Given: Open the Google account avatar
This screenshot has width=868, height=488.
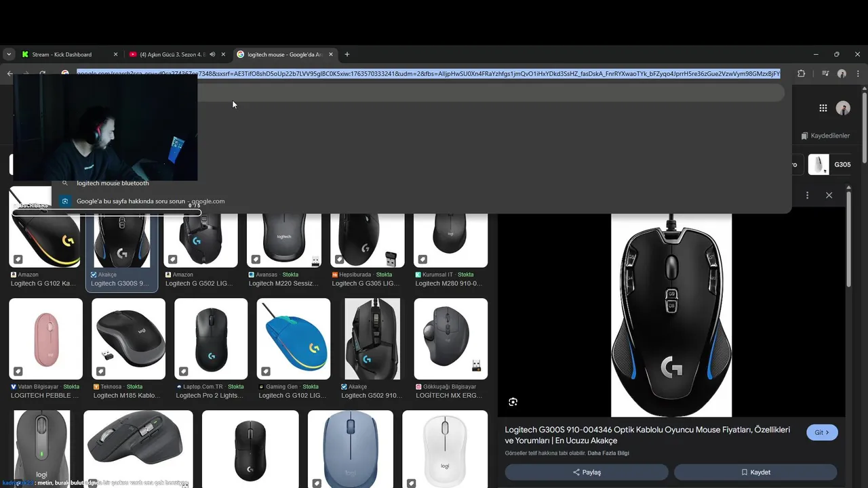Looking at the screenshot, I should coord(844,108).
